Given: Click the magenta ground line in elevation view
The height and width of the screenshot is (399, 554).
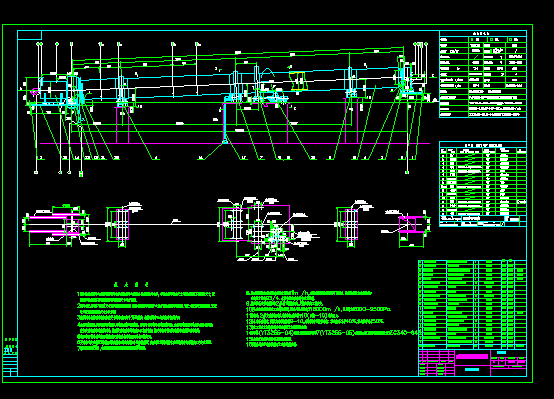Looking at the screenshot, I should point(235,143).
